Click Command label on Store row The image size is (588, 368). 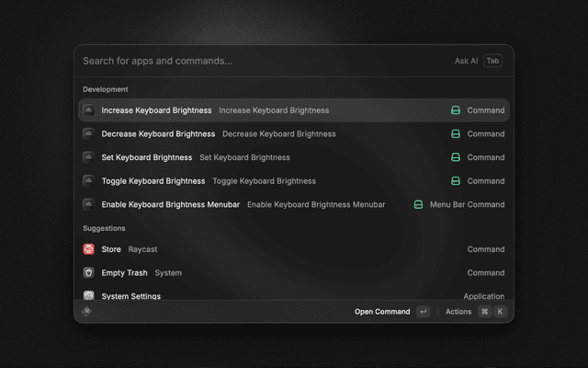click(486, 249)
